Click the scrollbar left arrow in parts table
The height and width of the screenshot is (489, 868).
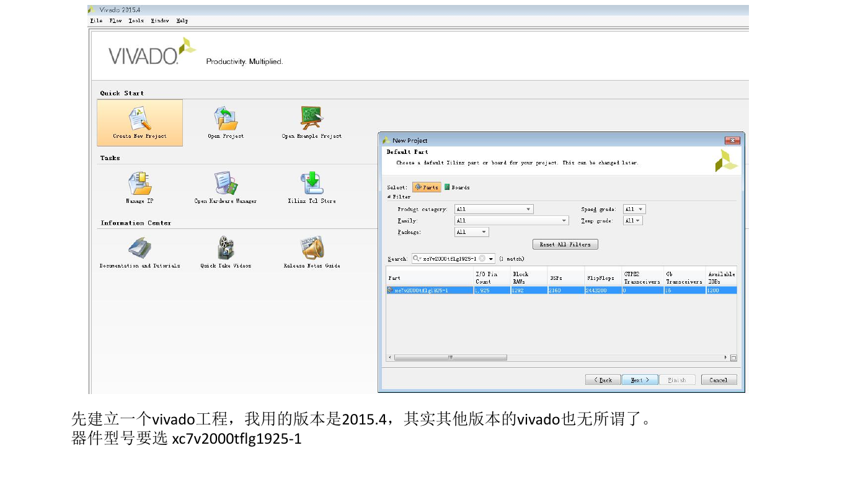pyautogui.click(x=390, y=357)
